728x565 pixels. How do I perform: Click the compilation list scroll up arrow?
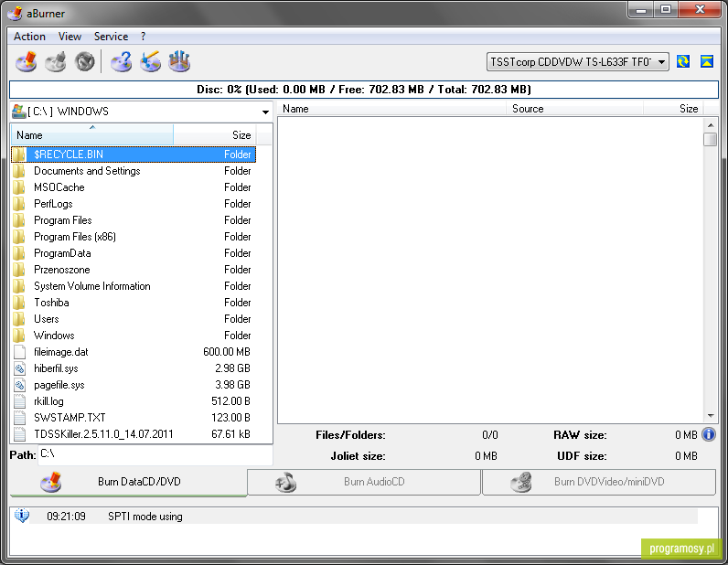click(x=711, y=125)
